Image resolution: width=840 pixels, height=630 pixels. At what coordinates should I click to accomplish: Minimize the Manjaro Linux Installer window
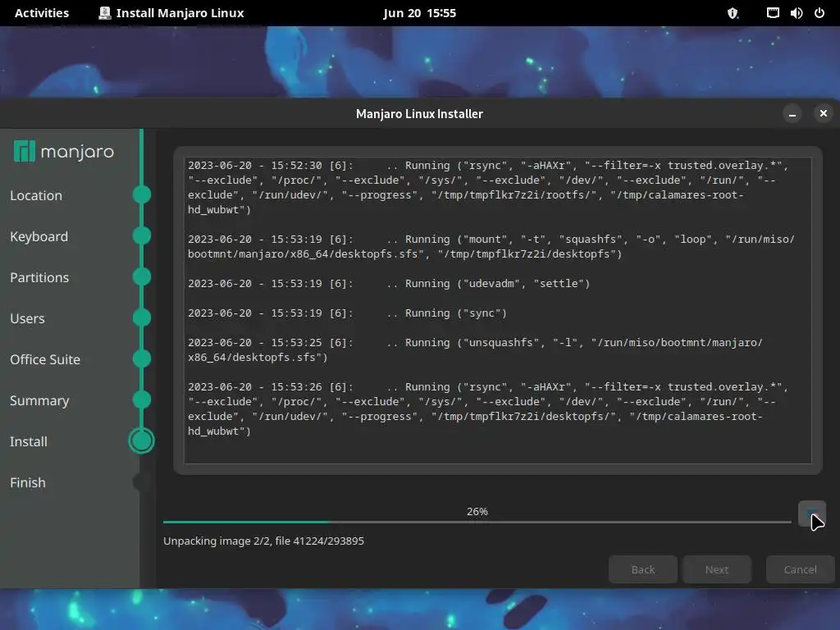[792, 113]
